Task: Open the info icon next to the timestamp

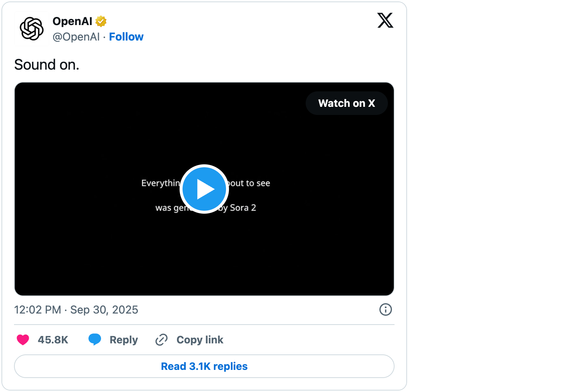Action: click(385, 309)
